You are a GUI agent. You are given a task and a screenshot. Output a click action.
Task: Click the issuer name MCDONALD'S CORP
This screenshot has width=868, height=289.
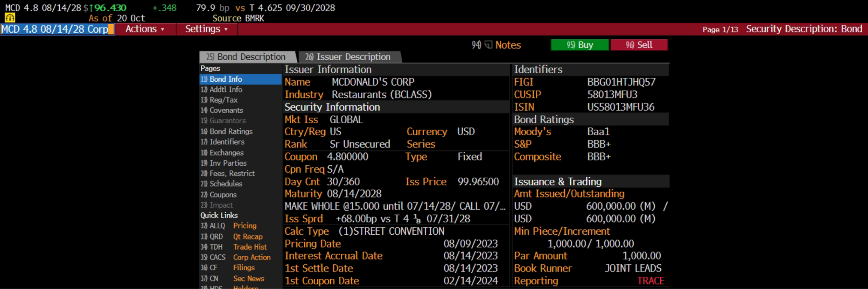373,82
